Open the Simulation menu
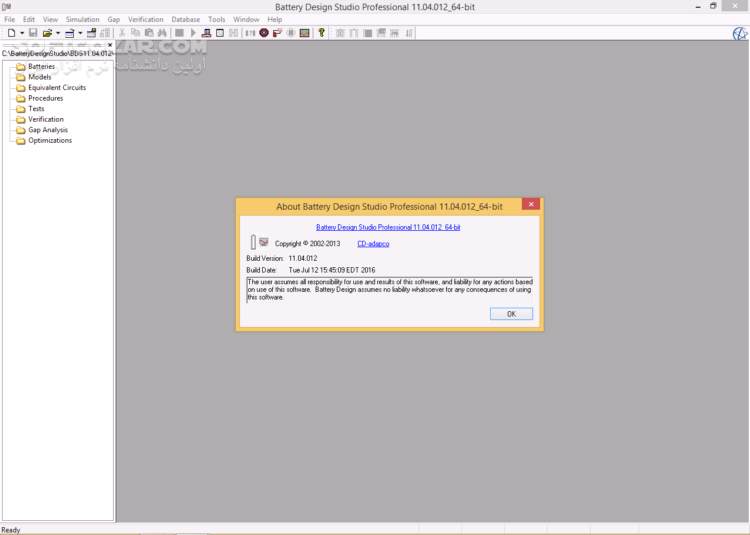The width and height of the screenshot is (750, 535). (x=82, y=19)
